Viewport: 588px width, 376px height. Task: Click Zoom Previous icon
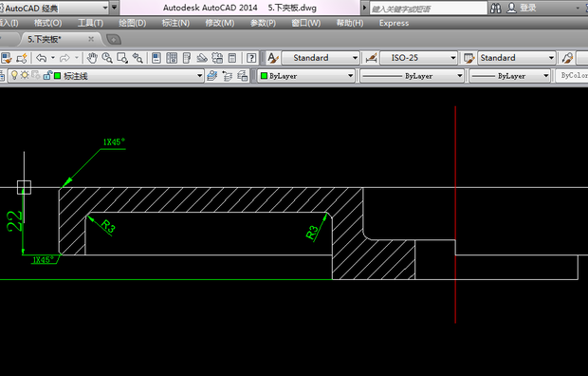coord(138,58)
